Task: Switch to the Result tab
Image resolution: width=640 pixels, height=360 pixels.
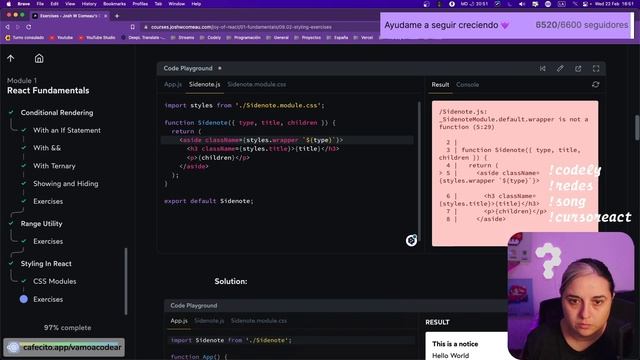Action: [x=440, y=84]
